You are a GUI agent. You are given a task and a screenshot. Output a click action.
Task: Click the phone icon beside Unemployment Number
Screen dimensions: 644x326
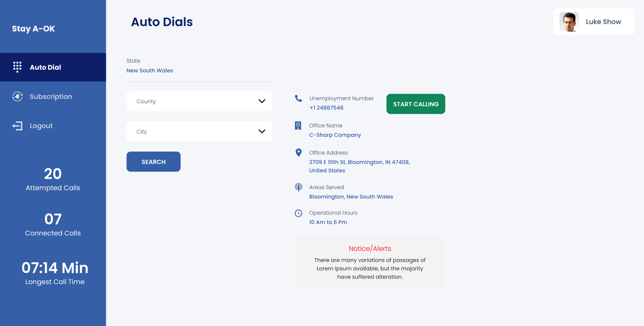(x=298, y=98)
